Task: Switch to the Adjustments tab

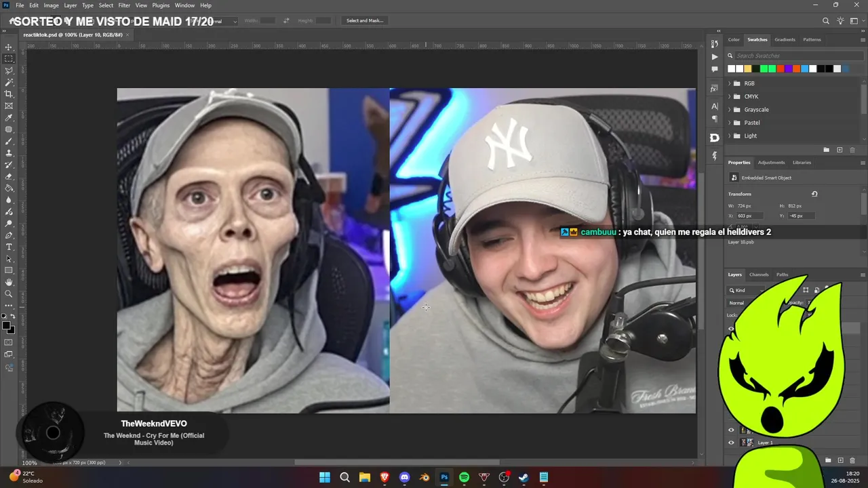Action: [771, 163]
